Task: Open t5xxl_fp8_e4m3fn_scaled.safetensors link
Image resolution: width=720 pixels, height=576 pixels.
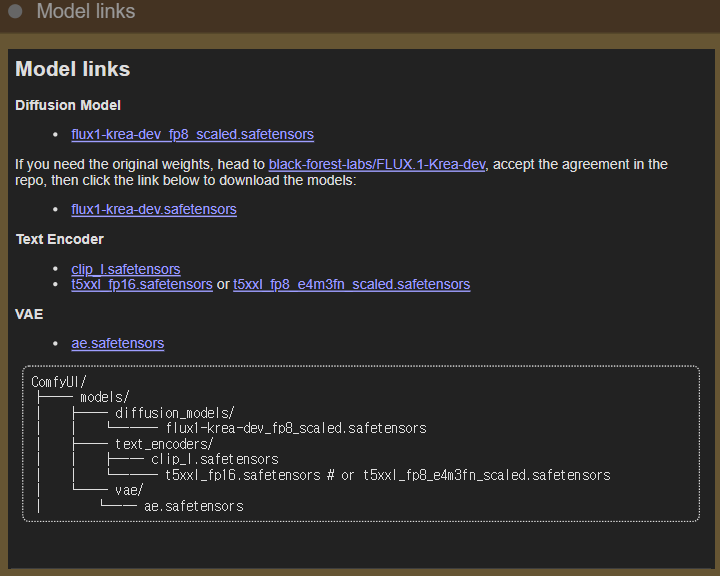Action: [352, 284]
